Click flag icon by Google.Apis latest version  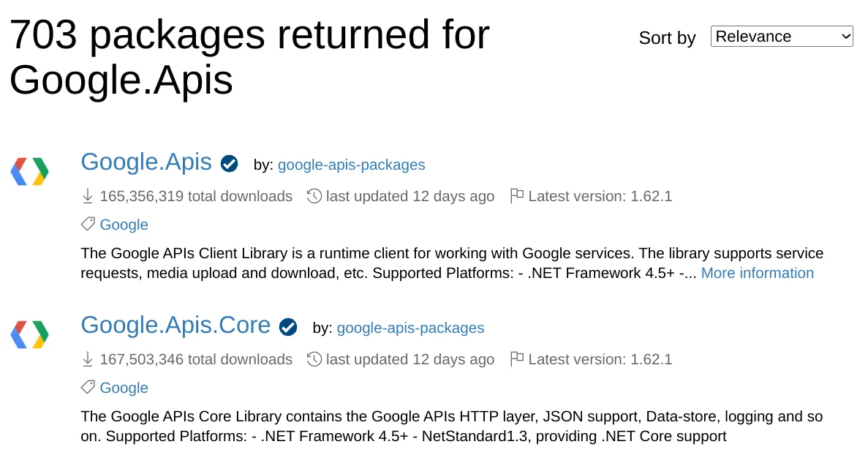[x=516, y=195]
